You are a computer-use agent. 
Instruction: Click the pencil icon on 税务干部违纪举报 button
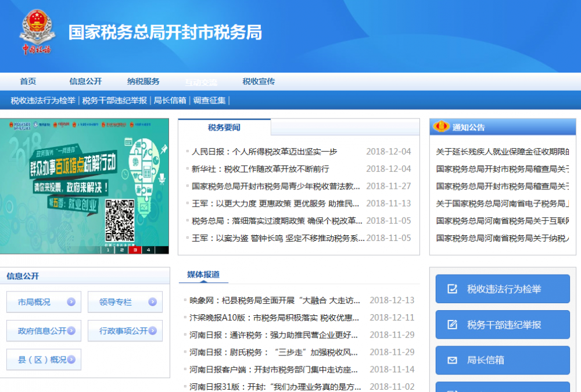(x=453, y=323)
